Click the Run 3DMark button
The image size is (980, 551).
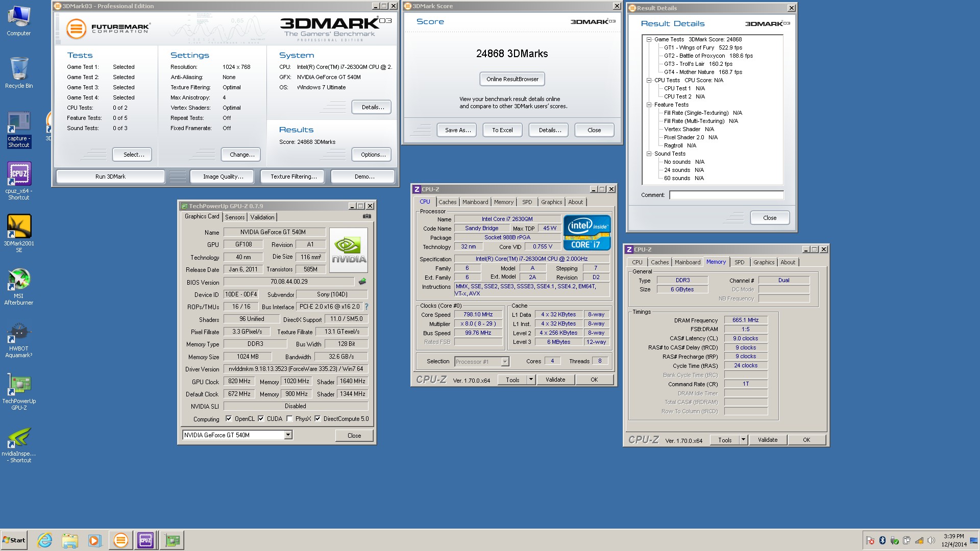click(x=110, y=177)
